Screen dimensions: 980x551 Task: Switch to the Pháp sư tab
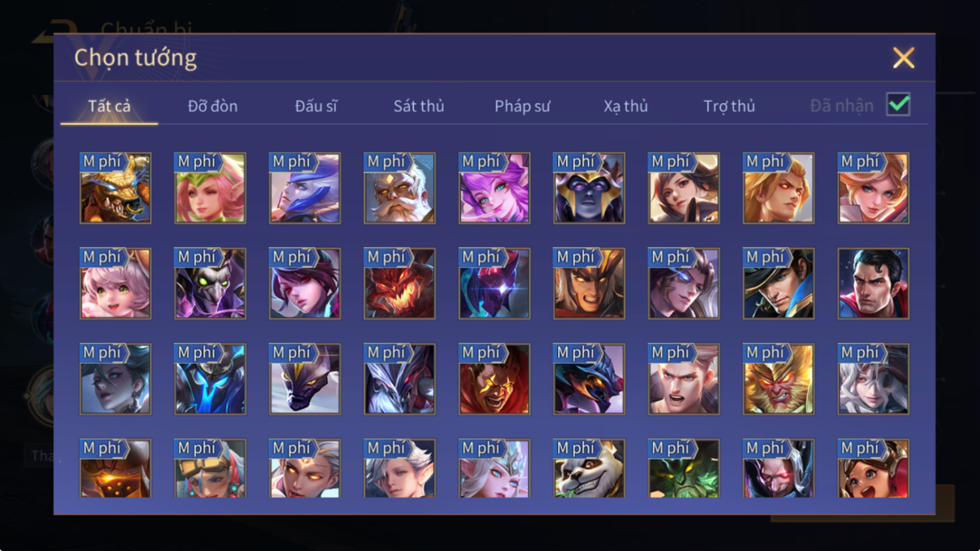[522, 106]
